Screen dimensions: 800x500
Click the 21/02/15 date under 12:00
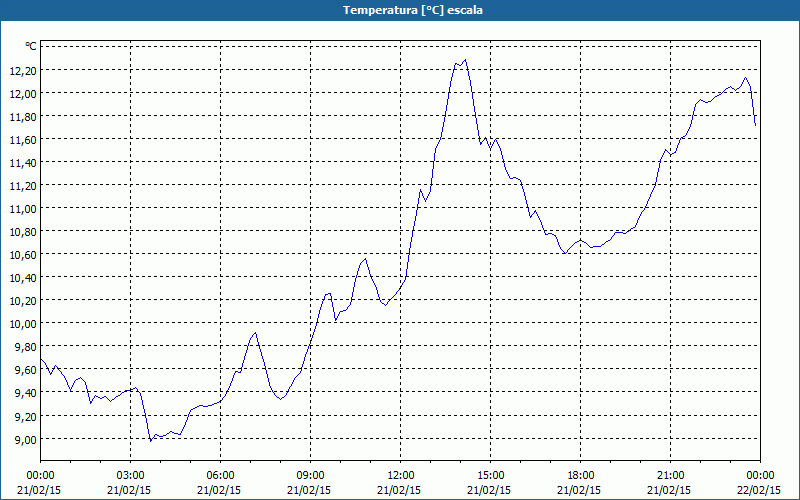tap(401, 490)
